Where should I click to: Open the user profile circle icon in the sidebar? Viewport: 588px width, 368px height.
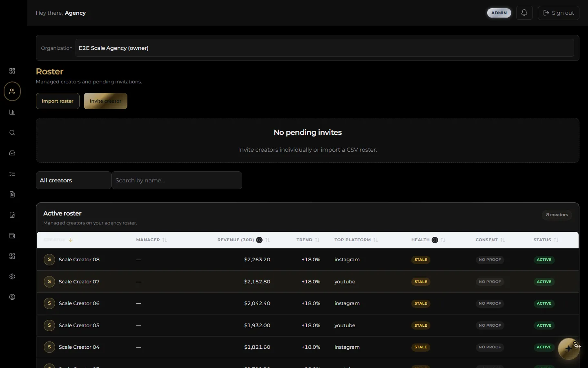[x=12, y=297]
